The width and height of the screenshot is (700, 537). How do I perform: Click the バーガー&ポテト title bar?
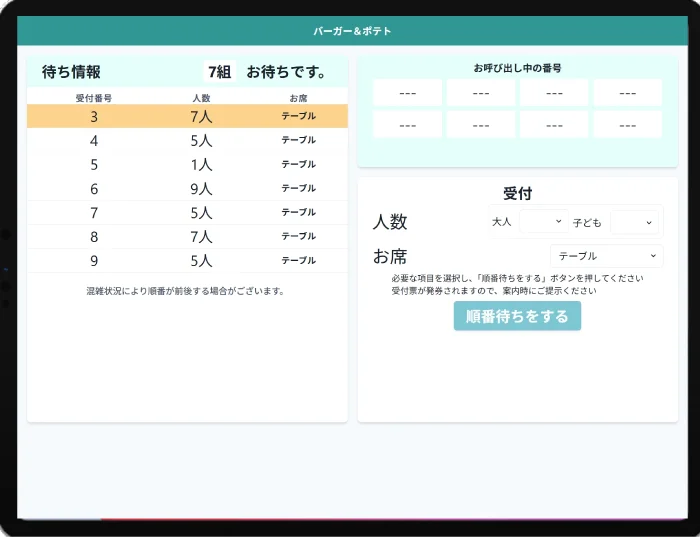(x=352, y=31)
